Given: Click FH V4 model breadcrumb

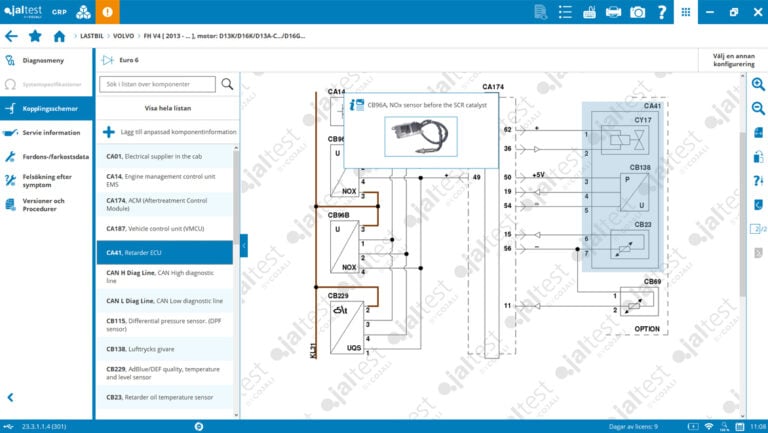Looking at the screenshot, I should tap(224, 36).
